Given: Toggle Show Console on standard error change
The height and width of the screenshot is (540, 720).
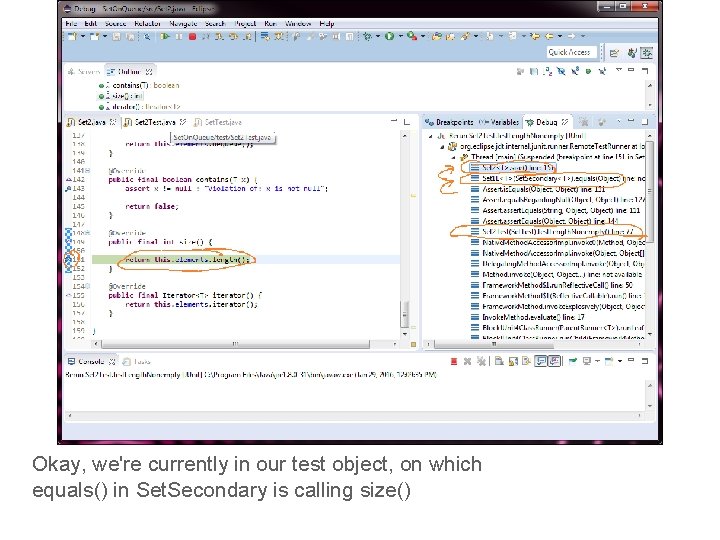Looking at the screenshot, I should click(x=555, y=361).
